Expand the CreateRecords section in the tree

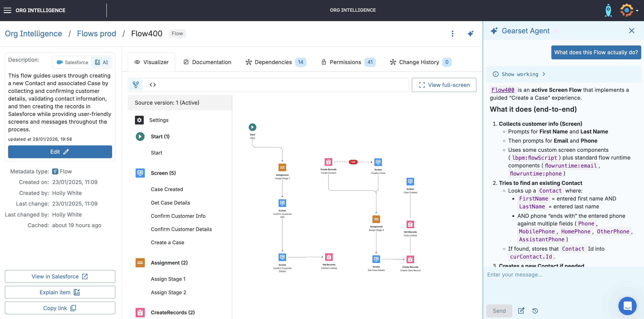tap(173, 312)
